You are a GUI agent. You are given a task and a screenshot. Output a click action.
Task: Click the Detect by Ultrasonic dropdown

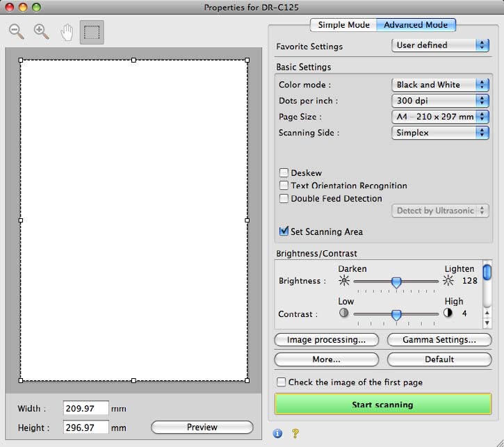click(440, 211)
